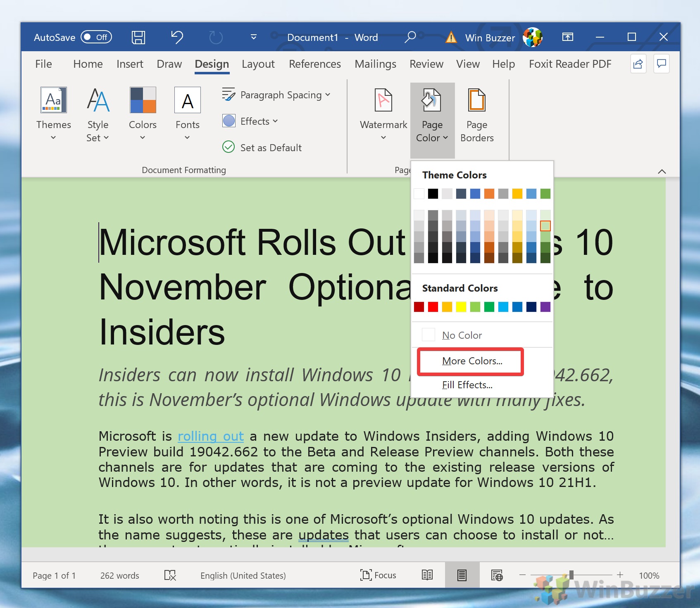Toggle the AutoSave switch
The image size is (700, 608).
[96, 37]
